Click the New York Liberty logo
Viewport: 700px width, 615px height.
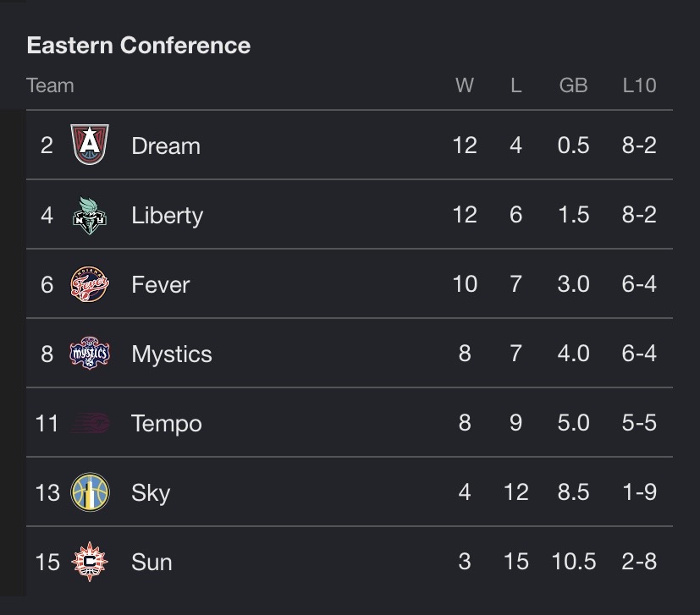(x=90, y=215)
